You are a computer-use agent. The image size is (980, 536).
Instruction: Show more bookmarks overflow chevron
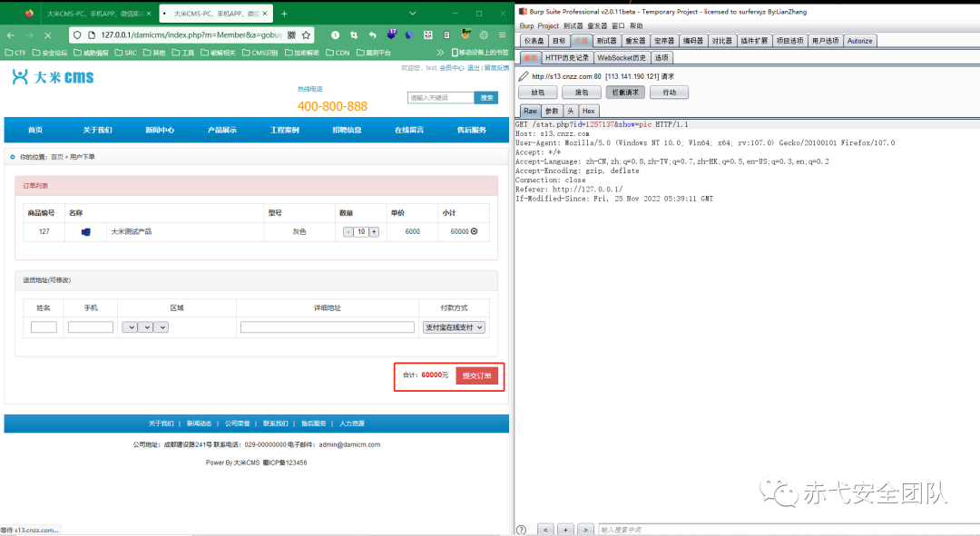coord(440,53)
